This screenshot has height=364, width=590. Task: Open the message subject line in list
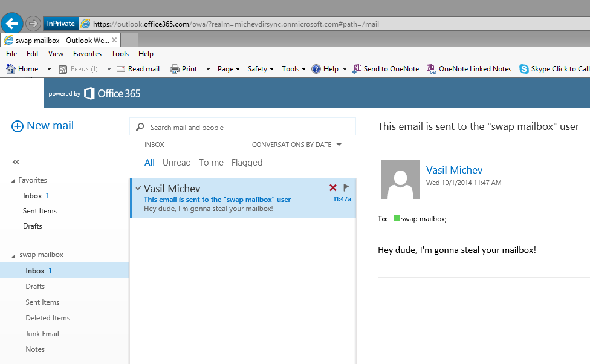[x=217, y=200]
